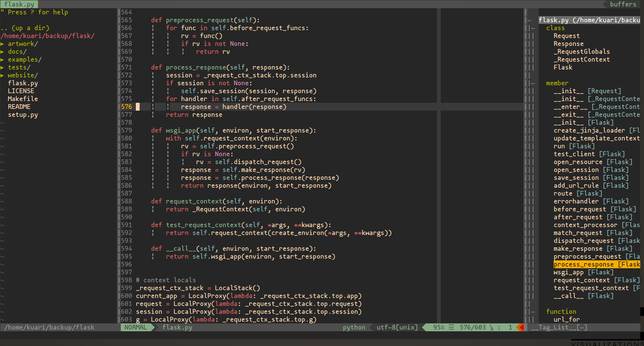This screenshot has width=644, height=346.
Task: Jump to open_resource [Flask] tag
Action: click(x=593, y=162)
